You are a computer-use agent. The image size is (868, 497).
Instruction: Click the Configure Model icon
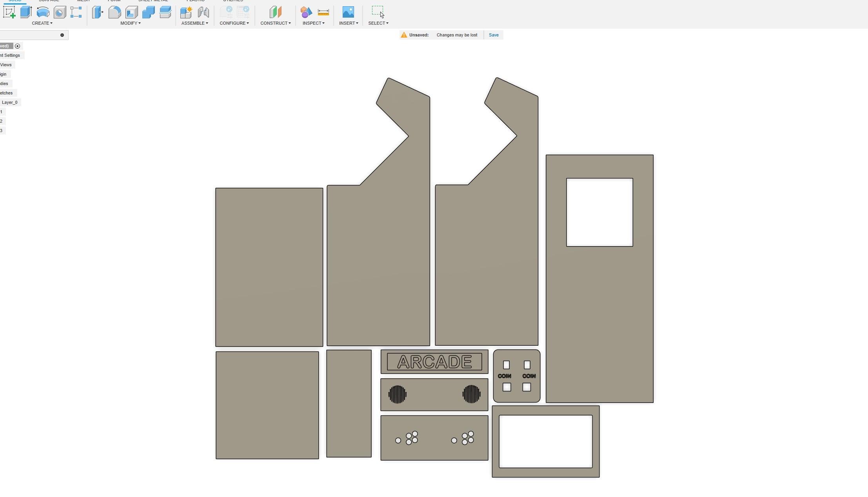tap(226, 12)
